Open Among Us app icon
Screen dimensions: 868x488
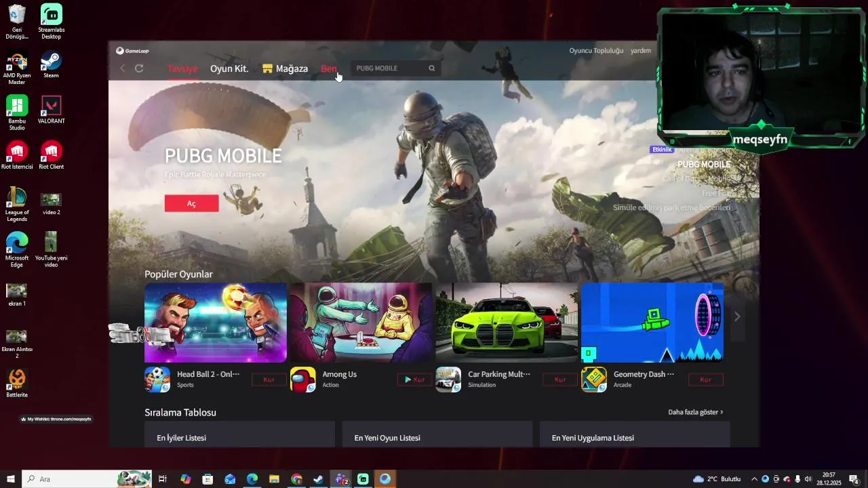pos(303,380)
